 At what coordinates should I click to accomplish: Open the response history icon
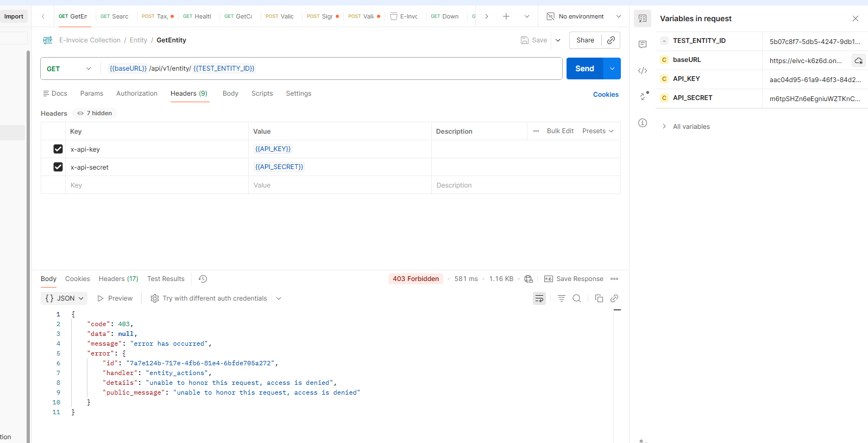tap(203, 279)
